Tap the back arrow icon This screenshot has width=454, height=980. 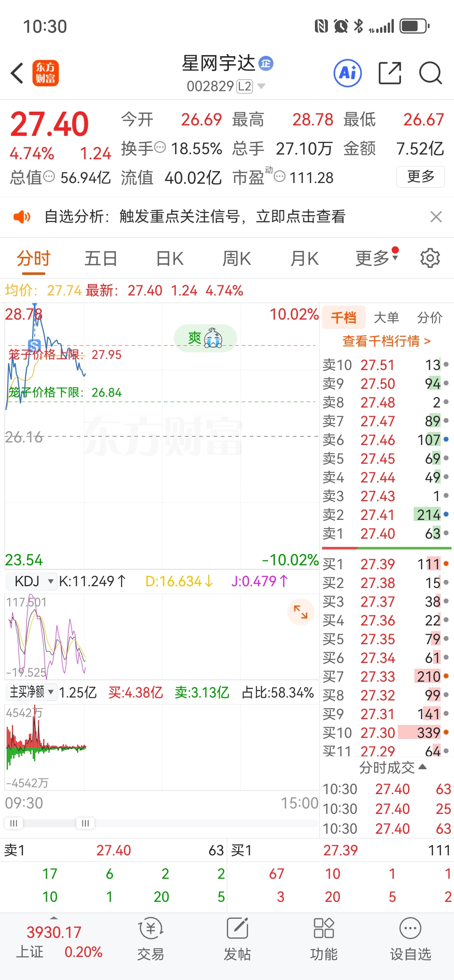(x=17, y=73)
